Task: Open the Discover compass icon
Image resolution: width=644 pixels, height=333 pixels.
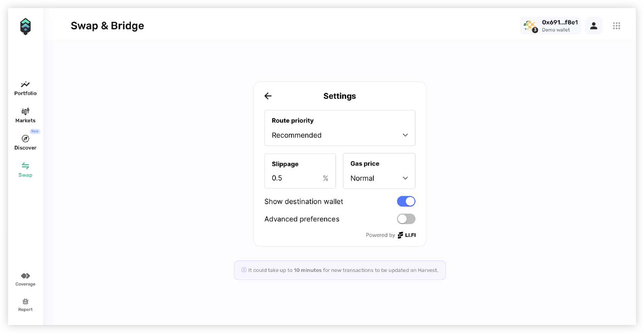Action: click(x=25, y=139)
